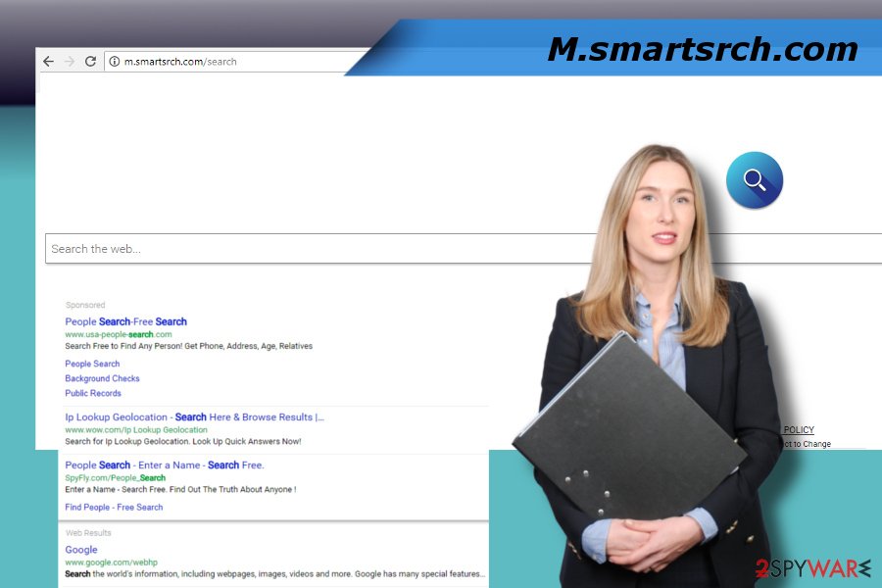Click the site info icon in address bar
Image resolution: width=882 pixels, height=588 pixels.
point(115,62)
